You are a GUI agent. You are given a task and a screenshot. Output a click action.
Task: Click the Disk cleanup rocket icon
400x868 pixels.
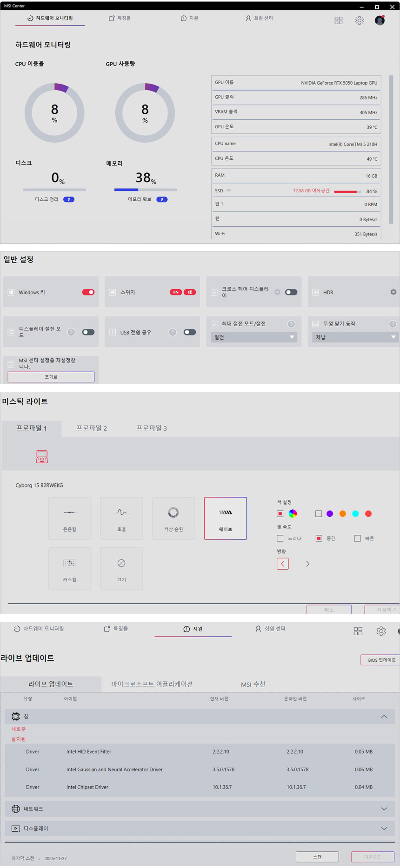[69, 199]
